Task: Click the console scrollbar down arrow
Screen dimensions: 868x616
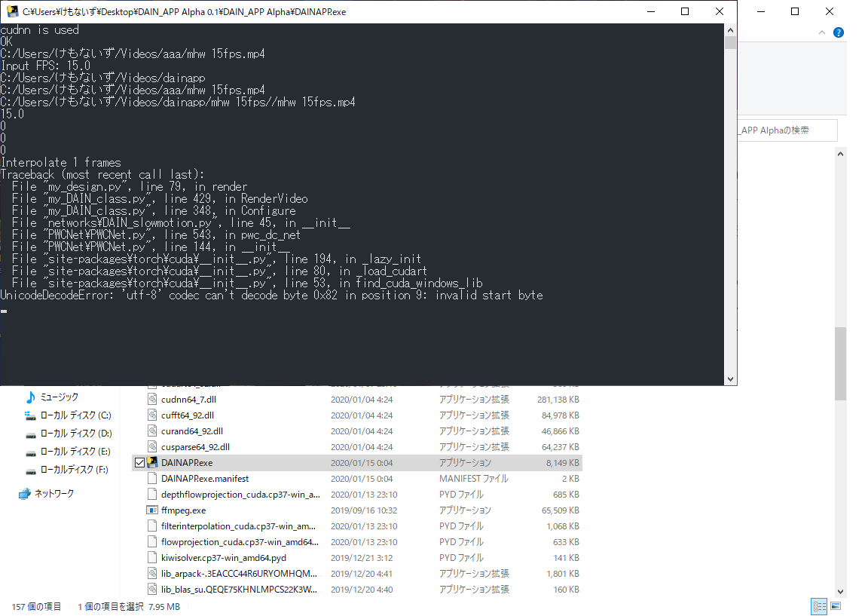Action: pos(730,379)
